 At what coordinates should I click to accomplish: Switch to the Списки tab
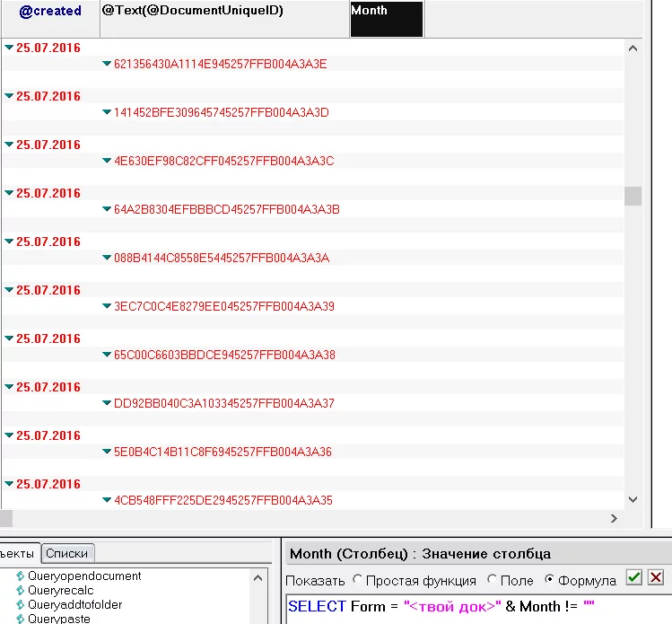point(67,554)
